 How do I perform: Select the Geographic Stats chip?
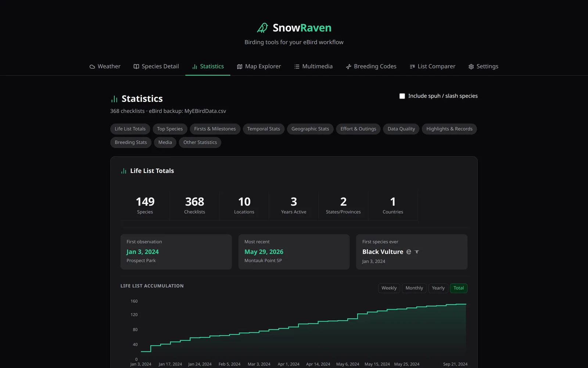coord(310,129)
